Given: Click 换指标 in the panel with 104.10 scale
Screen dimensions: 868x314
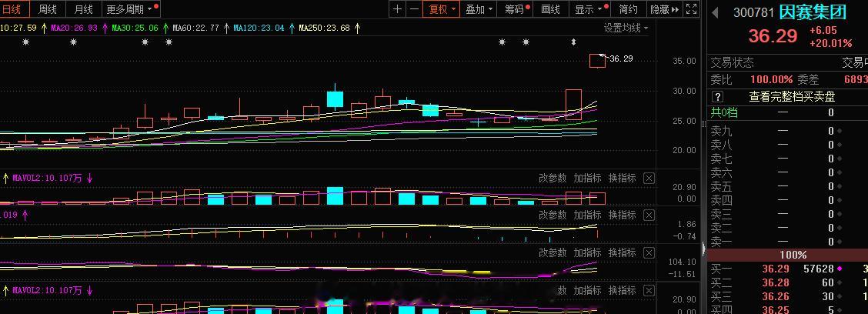Looking at the screenshot, I should [623, 252].
